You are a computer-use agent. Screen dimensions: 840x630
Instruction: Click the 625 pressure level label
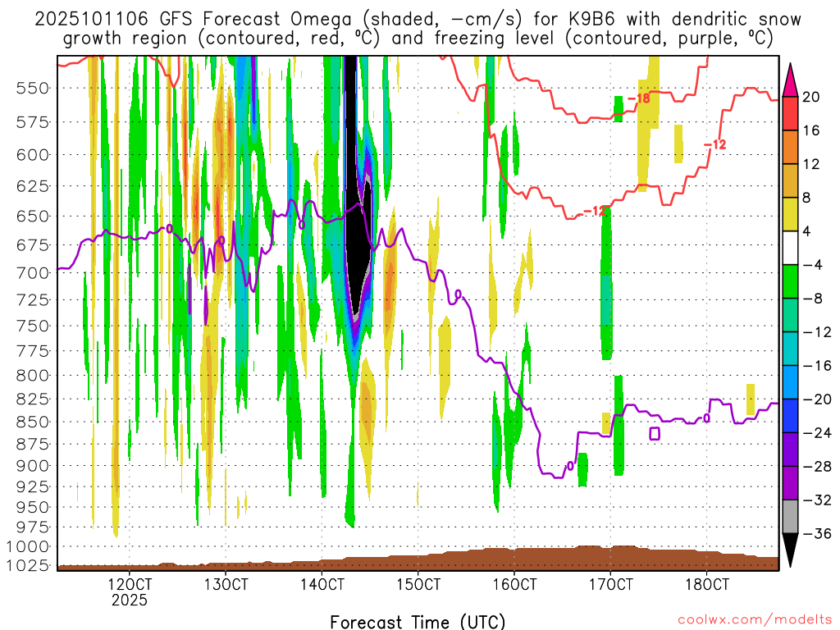coord(33,186)
